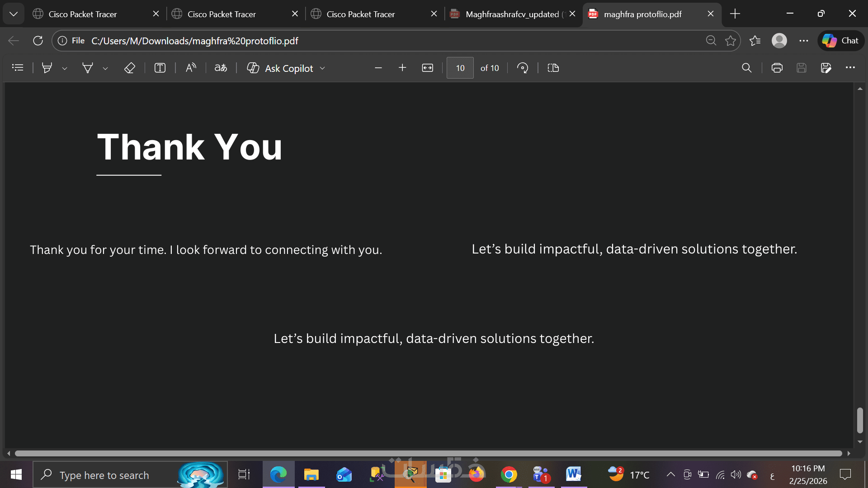Open the Copilot Chat button
The height and width of the screenshot is (488, 868).
tap(841, 41)
